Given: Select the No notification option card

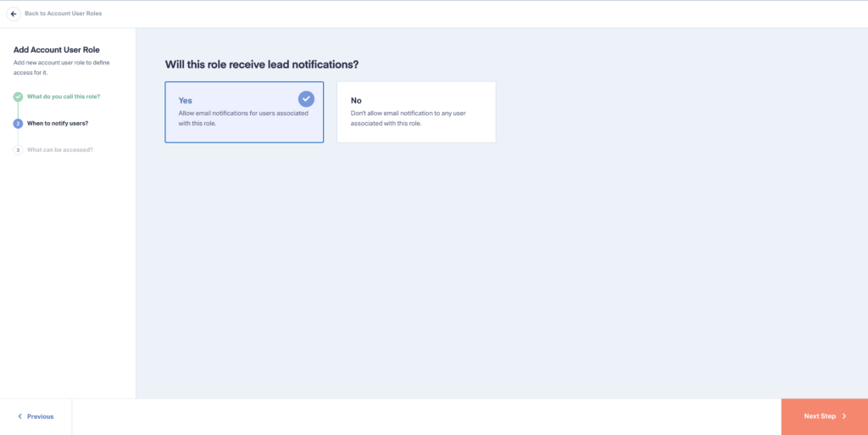Looking at the screenshot, I should (416, 112).
